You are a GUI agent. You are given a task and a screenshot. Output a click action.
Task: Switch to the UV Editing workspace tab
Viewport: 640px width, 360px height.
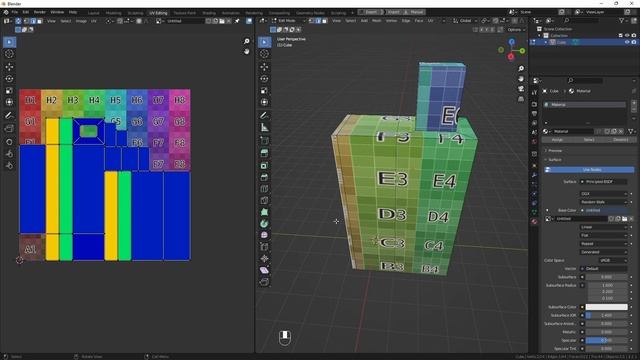(x=158, y=13)
